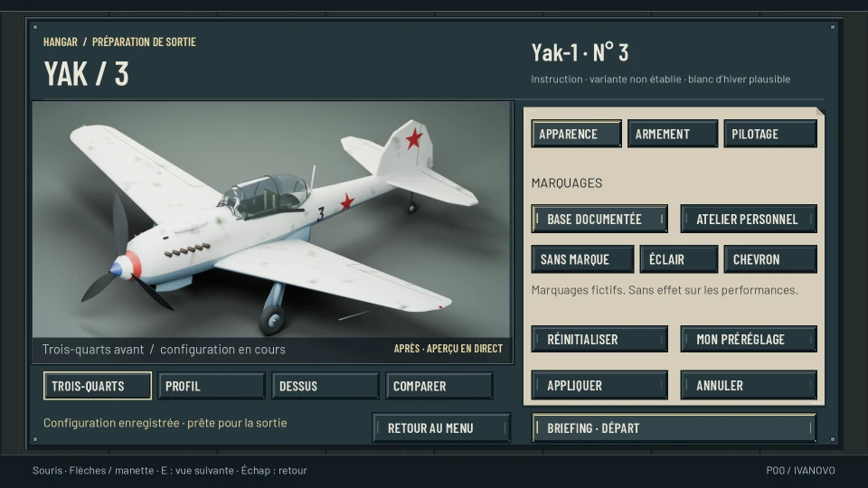Start the Briefing · Départ

(x=674, y=427)
